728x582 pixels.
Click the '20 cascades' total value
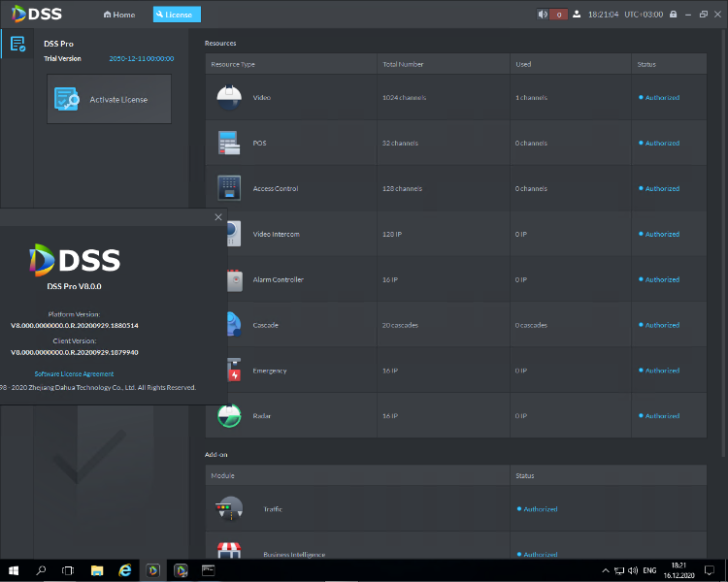click(400, 325)
